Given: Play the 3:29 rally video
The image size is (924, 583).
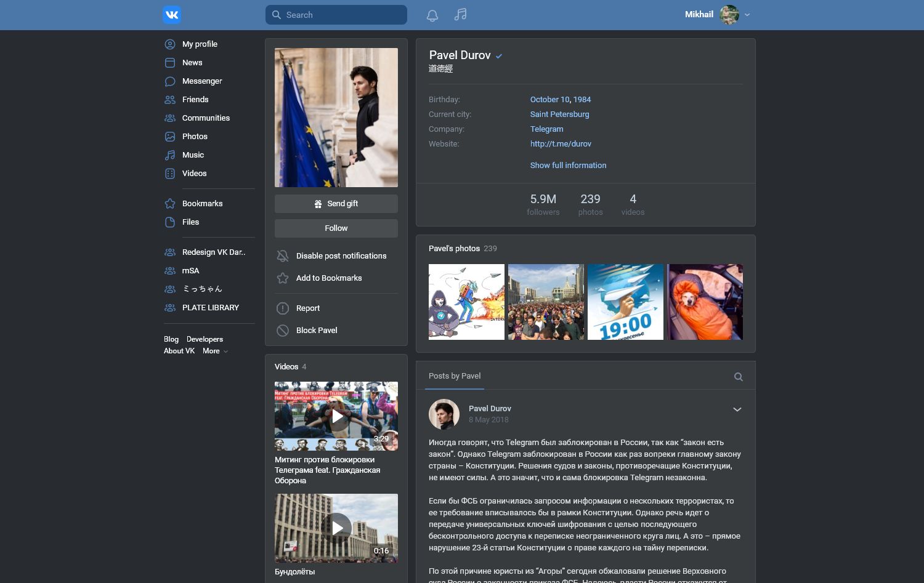Looking at the screenshot, I should point(336,416).
